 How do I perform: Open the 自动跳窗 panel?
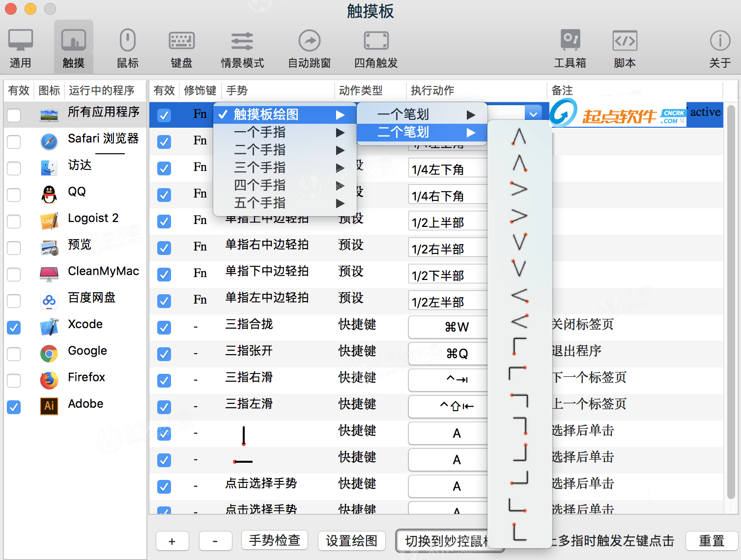(309, 47)
